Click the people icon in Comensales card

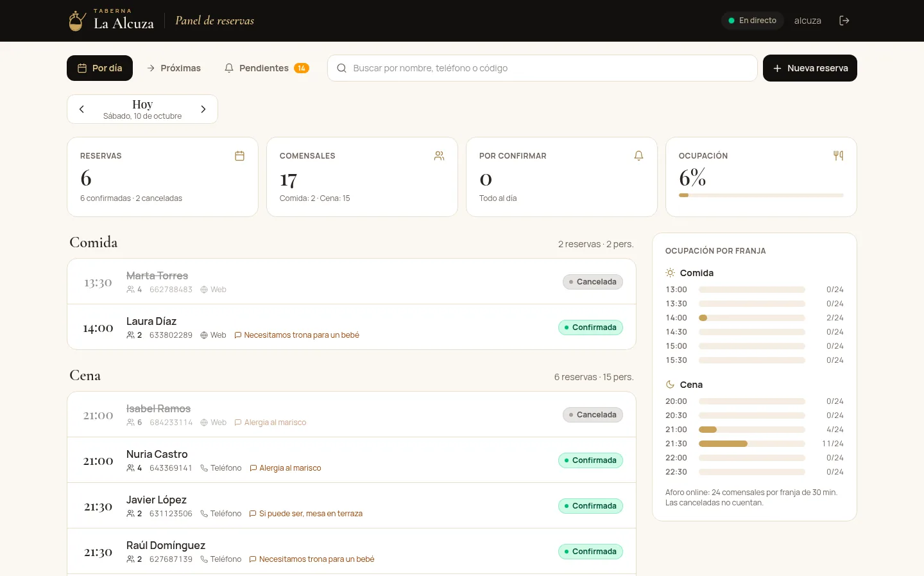(x=440, y=155)
